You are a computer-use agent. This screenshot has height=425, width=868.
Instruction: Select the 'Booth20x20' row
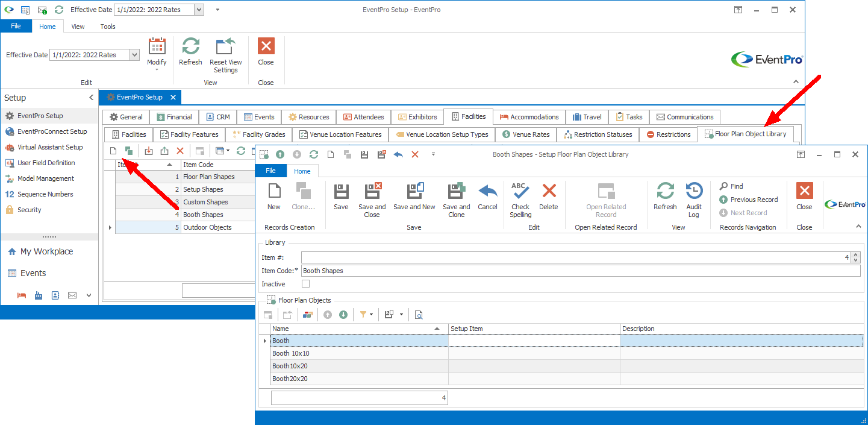[566, 379]
